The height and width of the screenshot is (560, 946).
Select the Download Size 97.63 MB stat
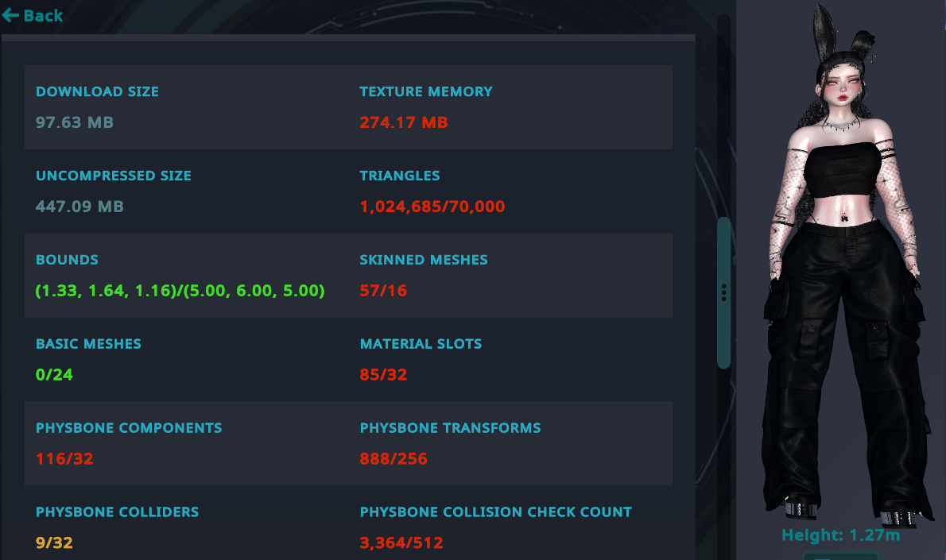coord(97,107)
